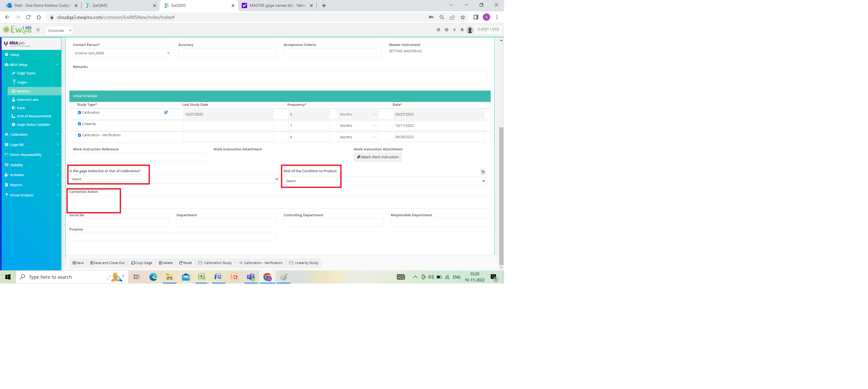Click the Work Instruction Reference field
Screen dimensions: 868x389
[139, 157]
